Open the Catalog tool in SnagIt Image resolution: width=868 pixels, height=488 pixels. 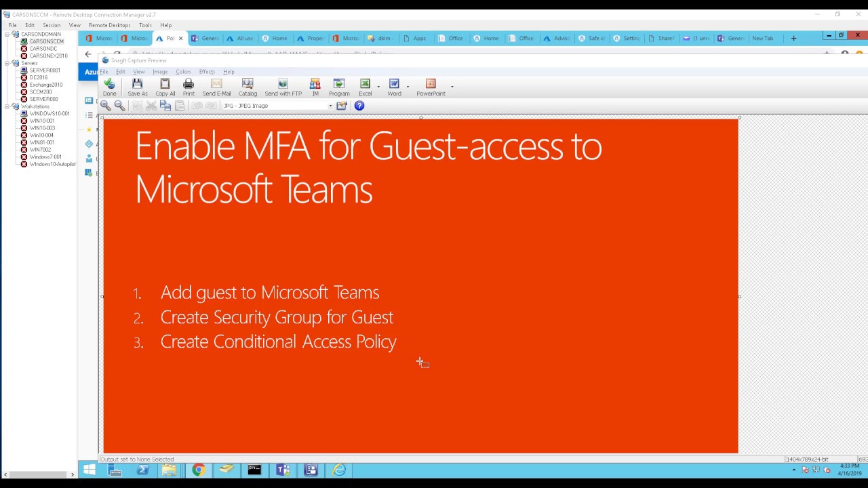click(x=248, y=87)
